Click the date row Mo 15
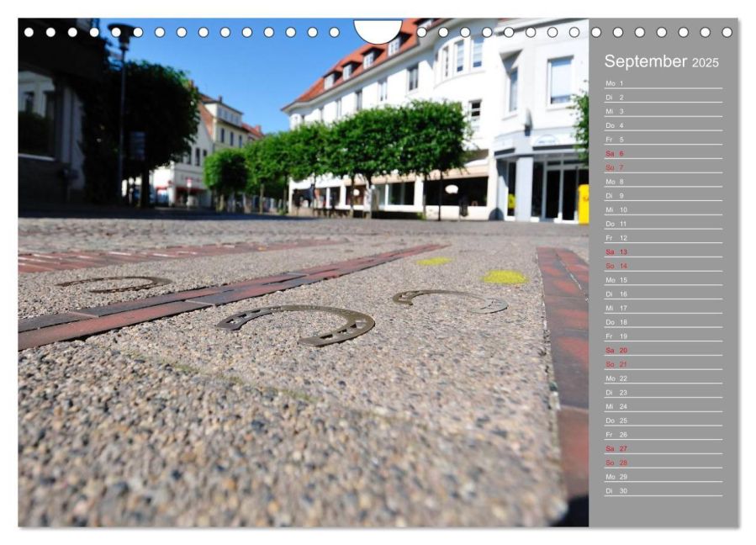The image size is (756, 545). pos(616,280)
